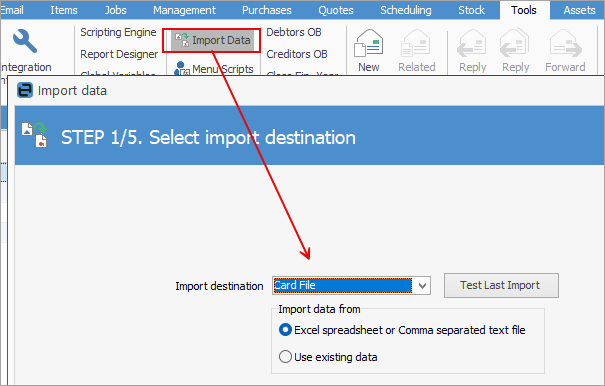Open the Stock tab

(471, 10)
